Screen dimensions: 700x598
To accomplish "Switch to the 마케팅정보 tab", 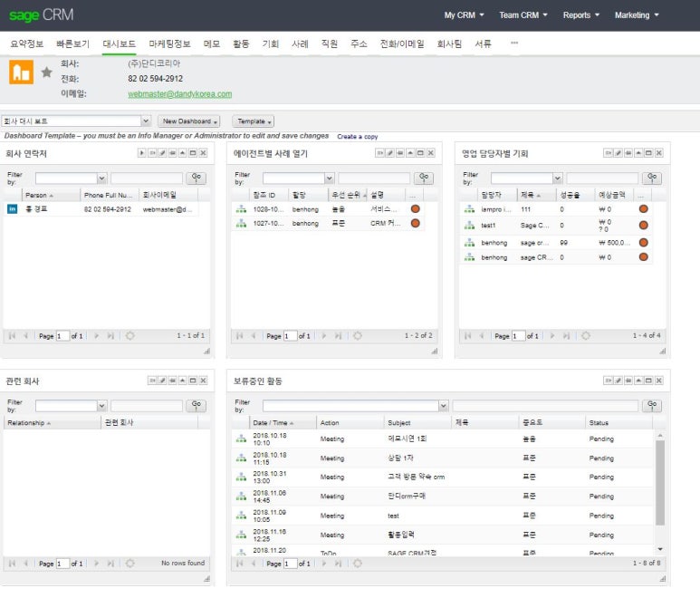I will (169, 43).
